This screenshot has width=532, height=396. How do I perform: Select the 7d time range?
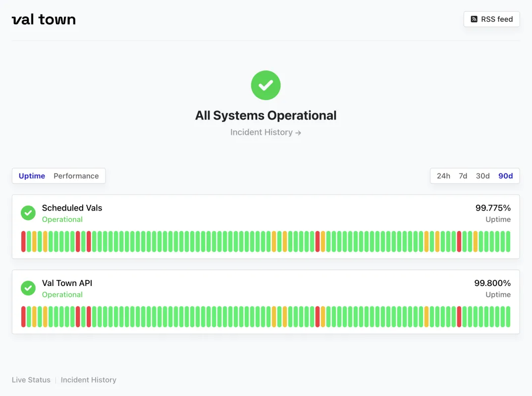point(463,175)
